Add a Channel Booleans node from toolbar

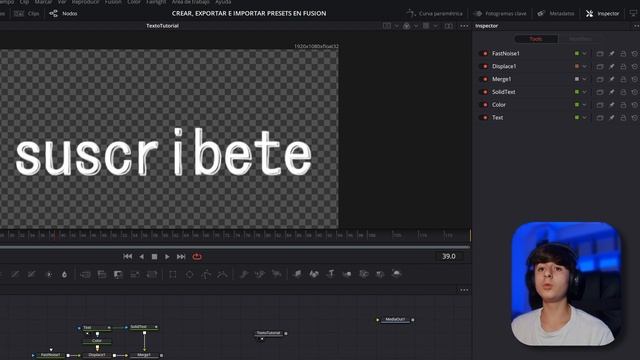[x=102, y=274]
